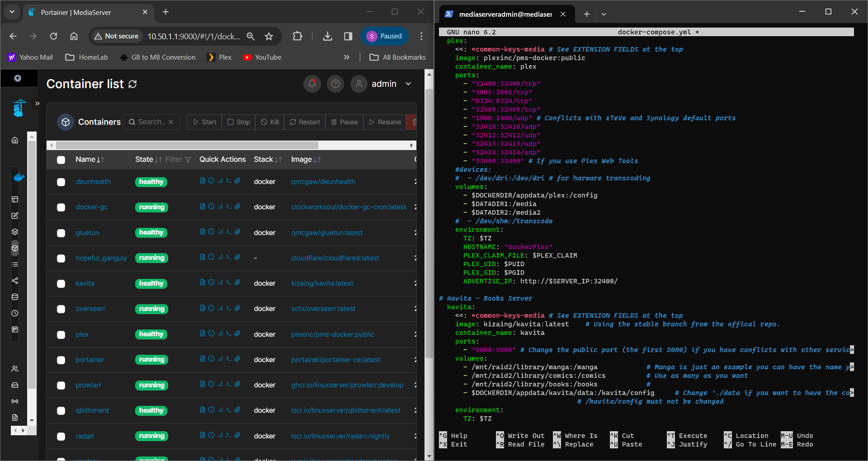Open the HomeLab bookmarks folder
The height and width of the screenshot is (461, 868).
87,57
